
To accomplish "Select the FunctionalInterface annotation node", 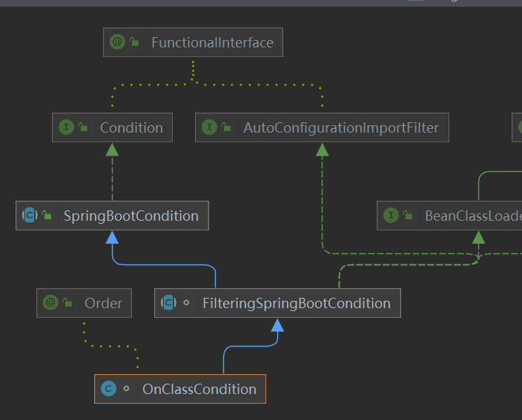I will tap(193, 42).
